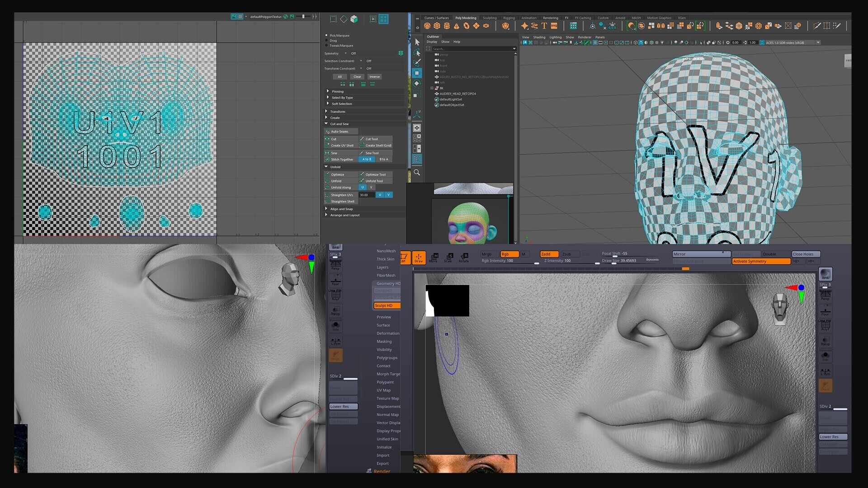The width and height of the screenshot is (868, 488).
Task: Click the paint selection brush tool
Action: [x=417, y=63]
